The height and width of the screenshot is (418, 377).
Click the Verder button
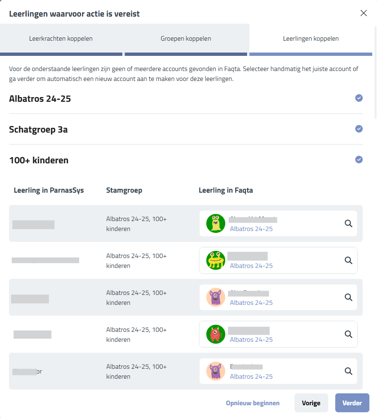click(352, 403)
